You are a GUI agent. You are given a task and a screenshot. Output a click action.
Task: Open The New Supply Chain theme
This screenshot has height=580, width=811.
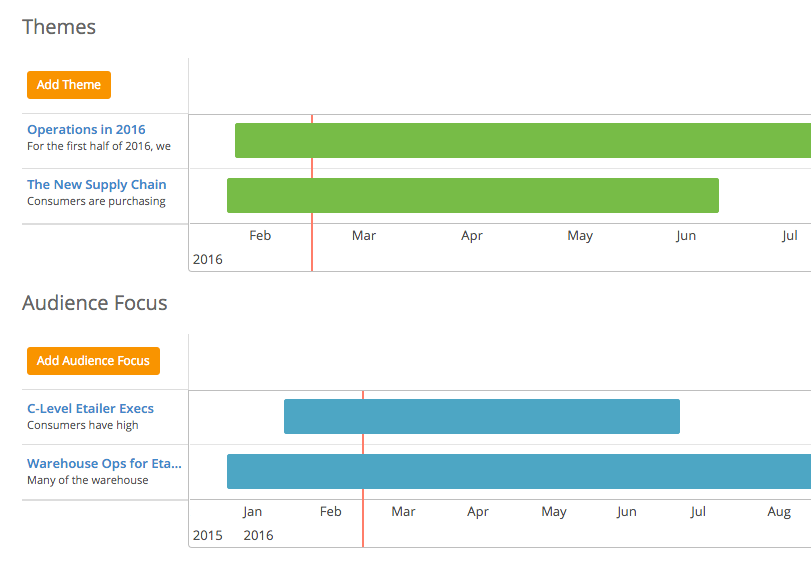[x=96, y=184]
